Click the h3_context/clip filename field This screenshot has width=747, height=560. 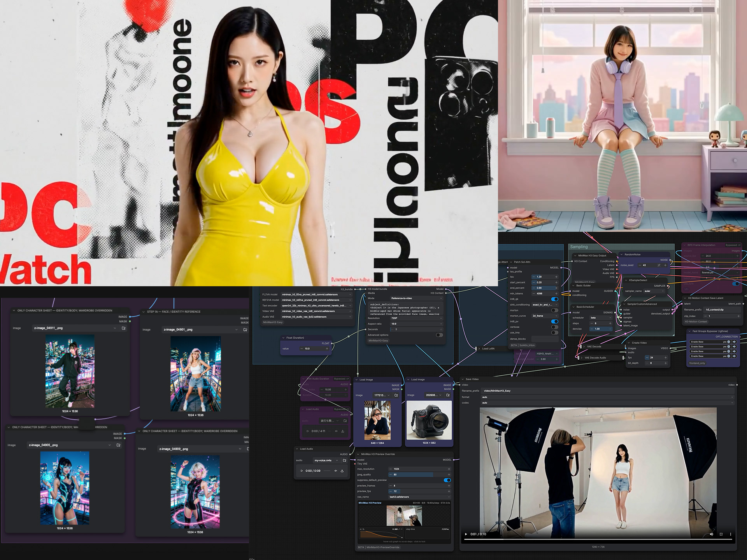click(723, 310)
